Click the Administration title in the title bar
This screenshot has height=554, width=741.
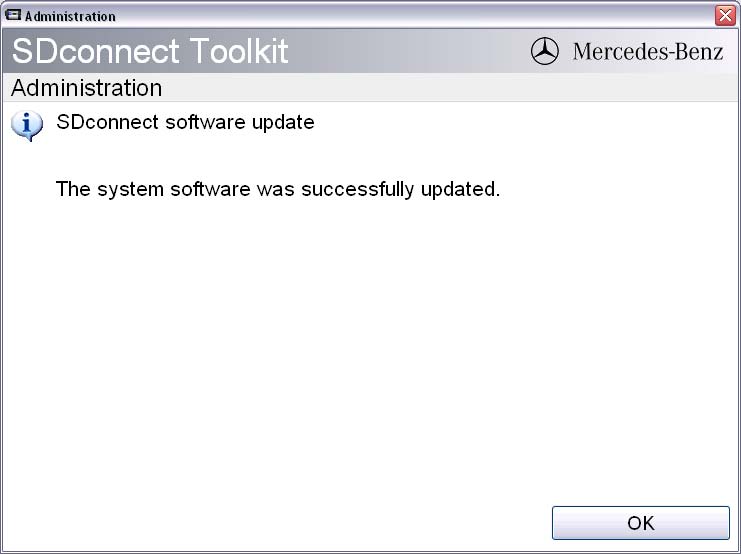[70, 16]
